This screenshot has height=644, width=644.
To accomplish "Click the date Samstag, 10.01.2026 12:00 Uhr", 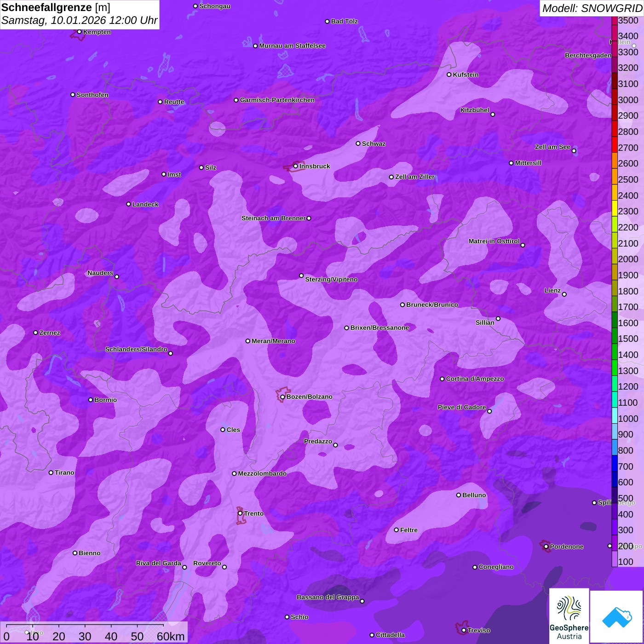I will [x=79, y=21].
